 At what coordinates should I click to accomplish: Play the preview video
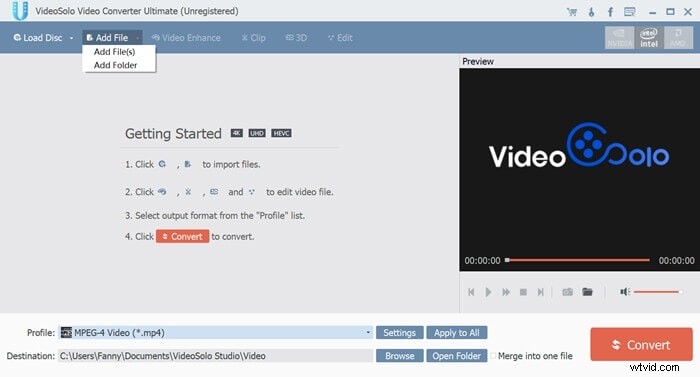(488, 292)
